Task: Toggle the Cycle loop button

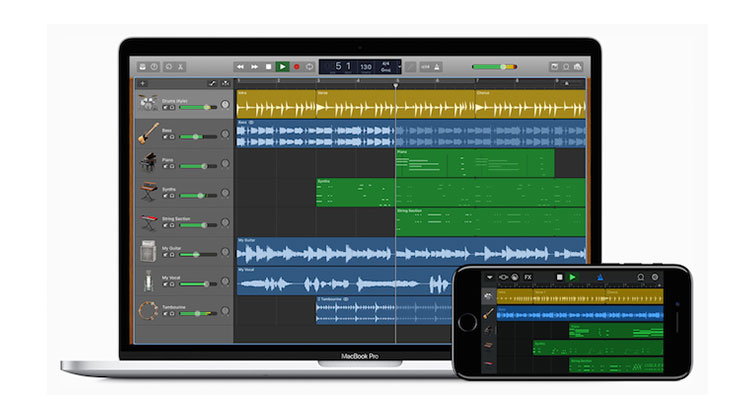Action: 309,67
